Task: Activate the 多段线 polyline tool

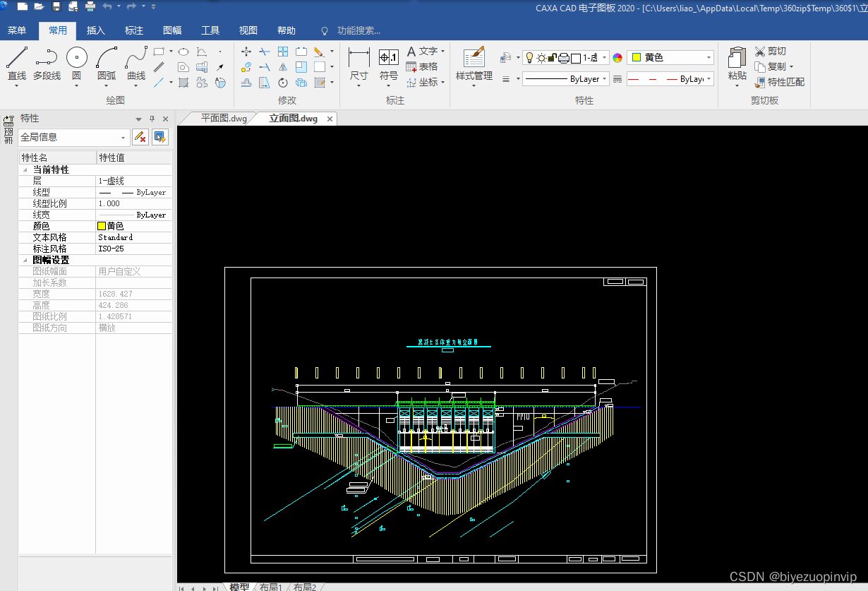Action: click(x=47, y=59)
